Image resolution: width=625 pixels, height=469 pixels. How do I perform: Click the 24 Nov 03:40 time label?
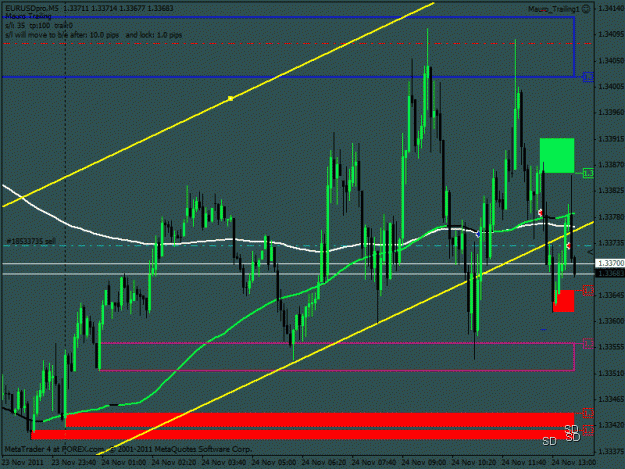point(224,462)
